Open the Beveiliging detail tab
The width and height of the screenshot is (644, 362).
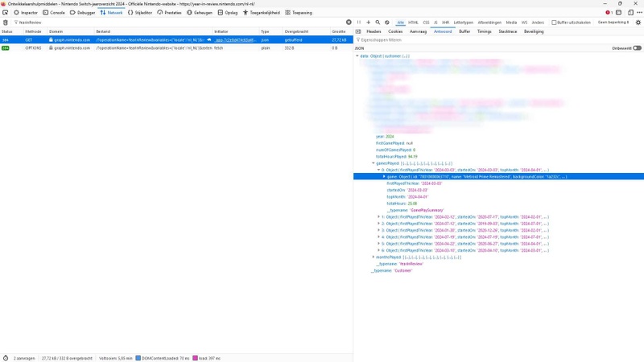534,31
